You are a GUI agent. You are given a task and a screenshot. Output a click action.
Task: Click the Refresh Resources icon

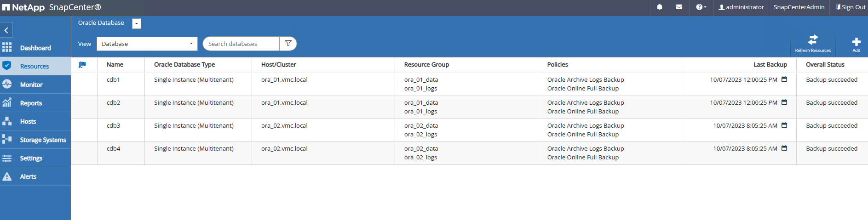point(813,40)
